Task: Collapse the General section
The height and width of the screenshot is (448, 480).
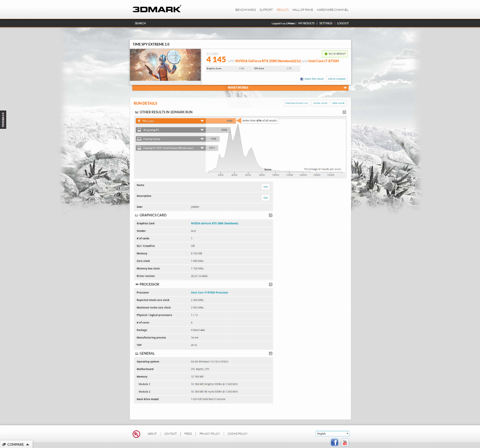Action: tap(271, 353)
